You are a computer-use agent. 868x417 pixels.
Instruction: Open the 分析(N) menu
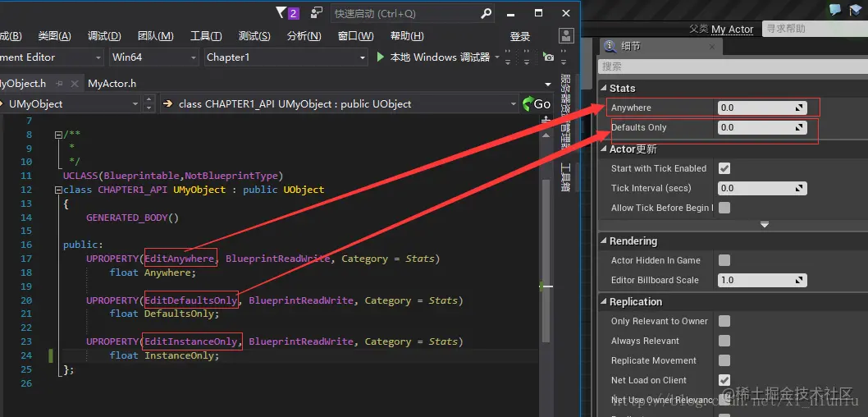(x=304, y=36)
